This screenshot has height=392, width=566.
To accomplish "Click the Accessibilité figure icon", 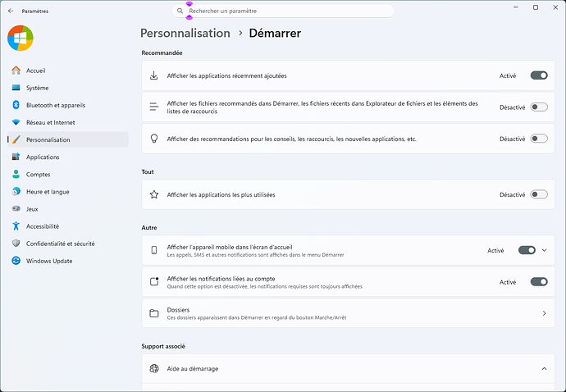I will click(x=16, y=226).
